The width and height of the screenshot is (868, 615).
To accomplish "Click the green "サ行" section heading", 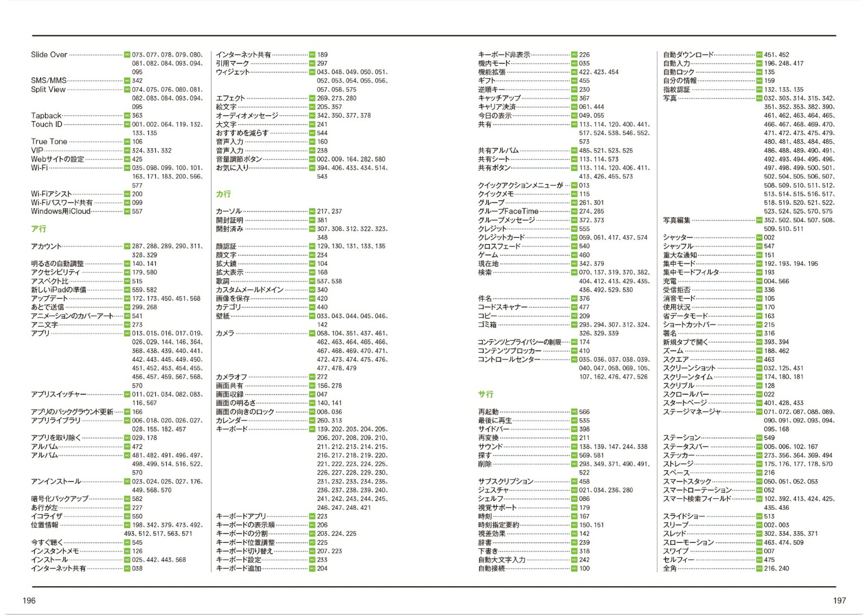I will tap(486, 394).
